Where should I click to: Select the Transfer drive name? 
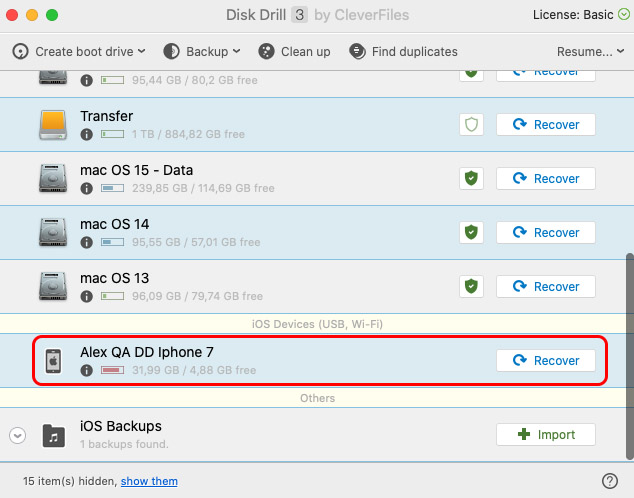pos(107,116)
